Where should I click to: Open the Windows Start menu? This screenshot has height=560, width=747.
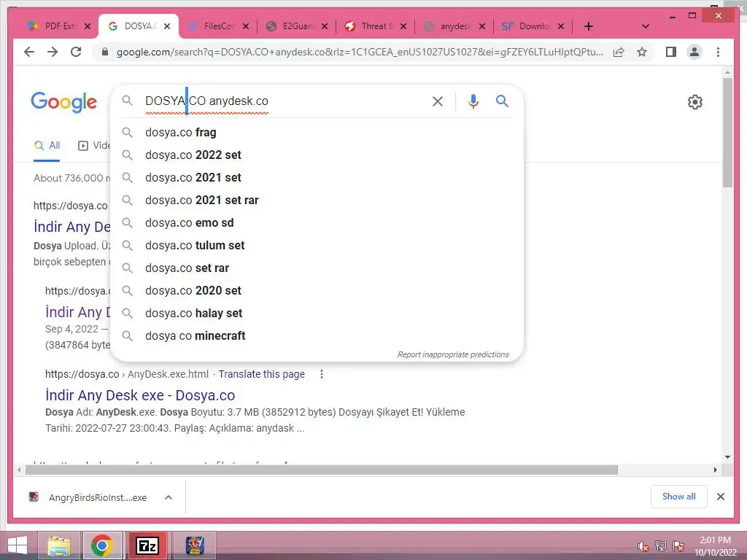click(18, 545)
